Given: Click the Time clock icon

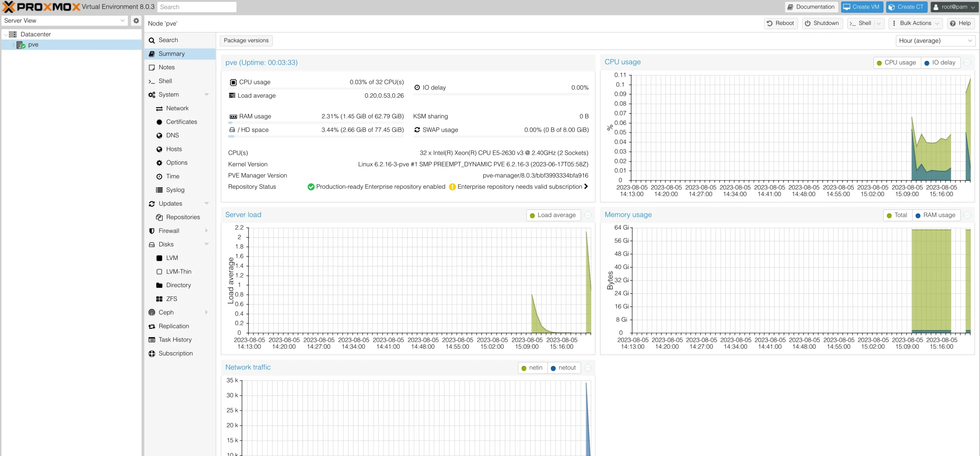Looking at the screenshot, I should (159, 177).
